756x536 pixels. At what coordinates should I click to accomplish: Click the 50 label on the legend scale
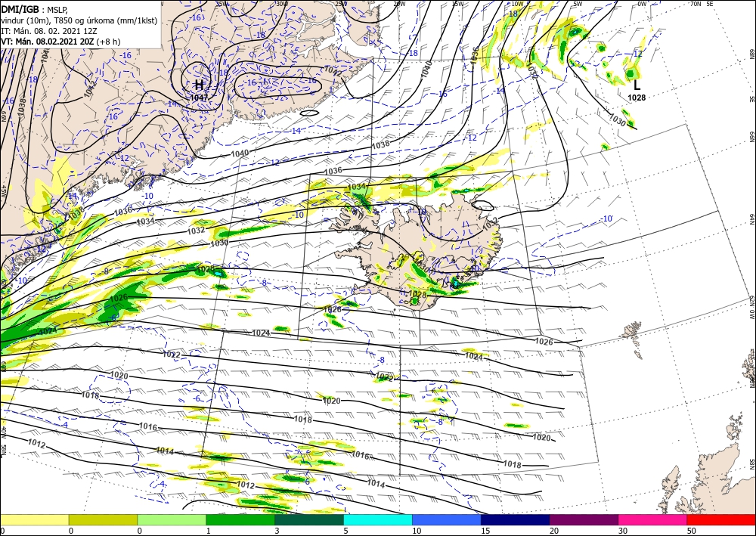coord(692,531)
